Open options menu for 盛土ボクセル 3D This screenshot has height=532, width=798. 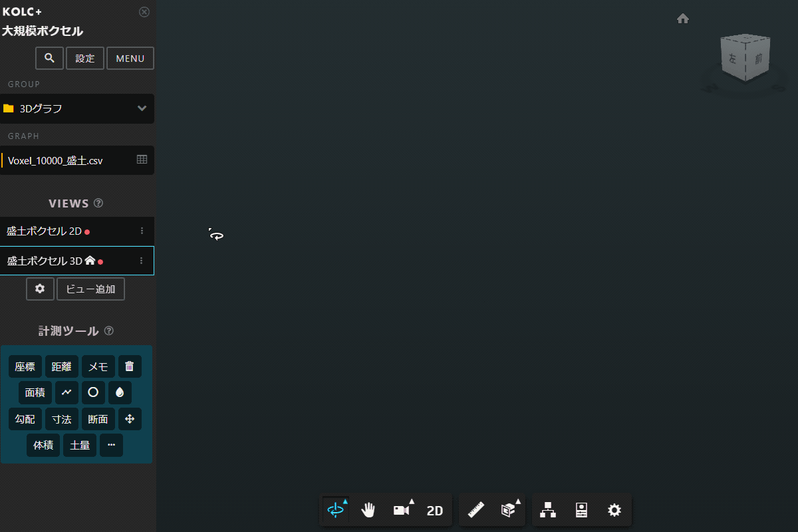click(x=142, y=261)
